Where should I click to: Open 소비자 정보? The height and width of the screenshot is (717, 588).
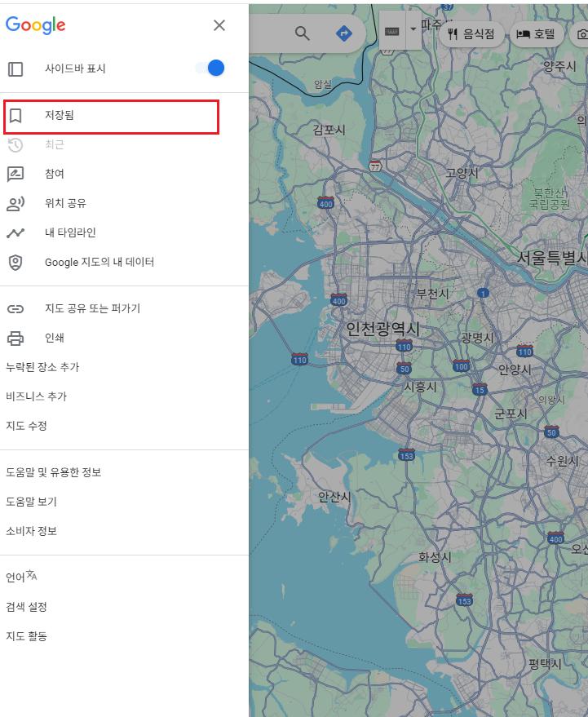tap(31, 531)
